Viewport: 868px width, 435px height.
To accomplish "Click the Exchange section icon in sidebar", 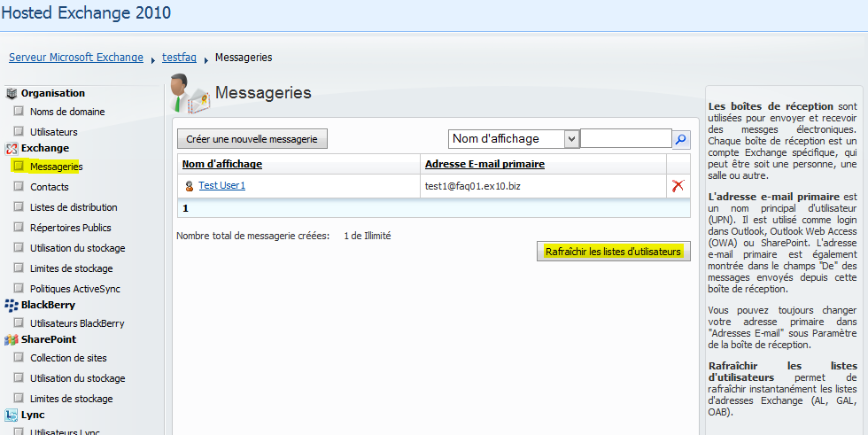I will point(12,148).
